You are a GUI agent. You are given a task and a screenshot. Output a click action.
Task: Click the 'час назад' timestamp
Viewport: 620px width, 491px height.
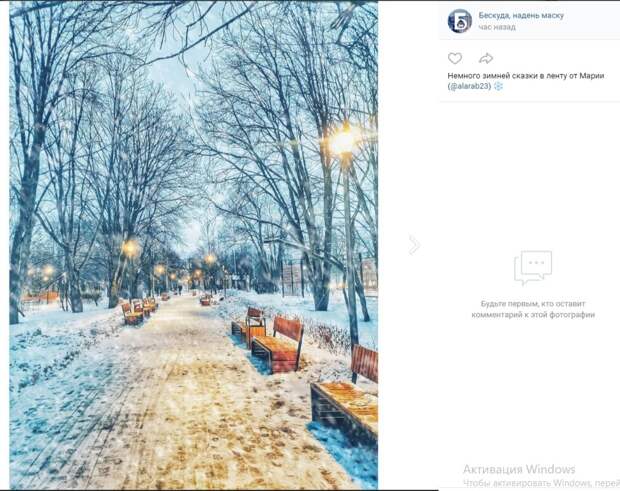[x=497, y=27]
